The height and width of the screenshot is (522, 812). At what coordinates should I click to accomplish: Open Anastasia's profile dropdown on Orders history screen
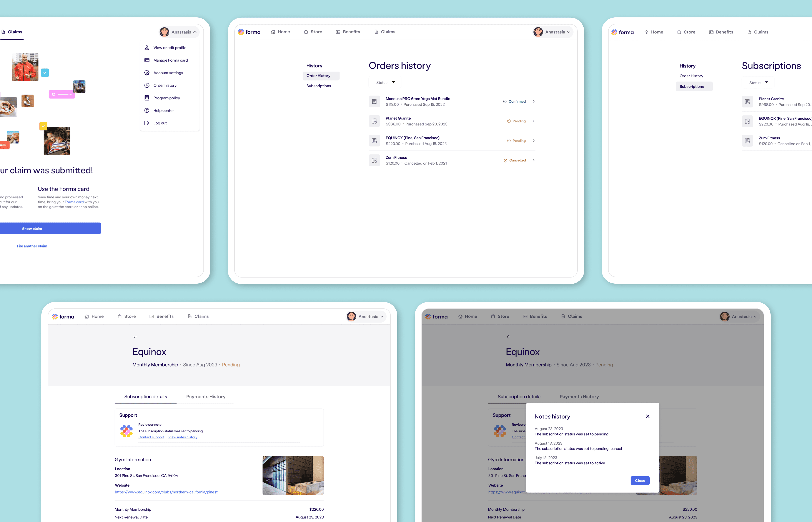coord(553,32)
